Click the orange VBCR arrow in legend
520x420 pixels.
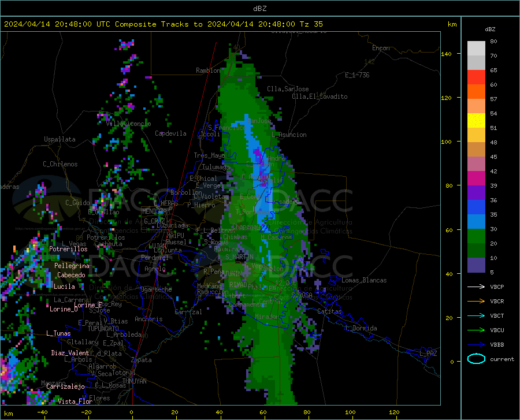click(x=476, y=301)
